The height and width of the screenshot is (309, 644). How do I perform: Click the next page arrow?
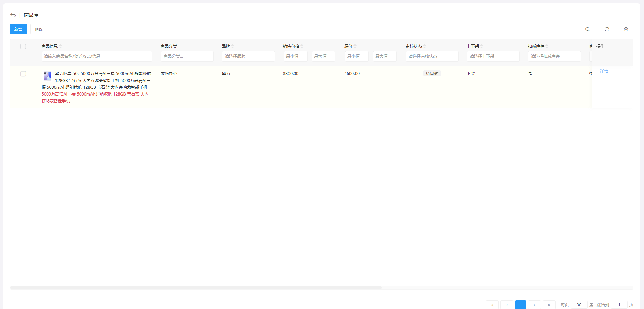click(534, 305)
